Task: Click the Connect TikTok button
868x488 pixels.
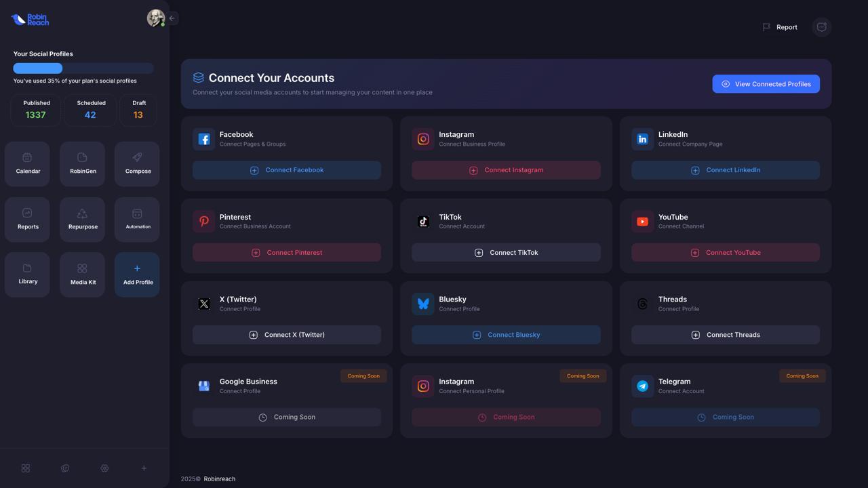Action: (x=507, y=253)
